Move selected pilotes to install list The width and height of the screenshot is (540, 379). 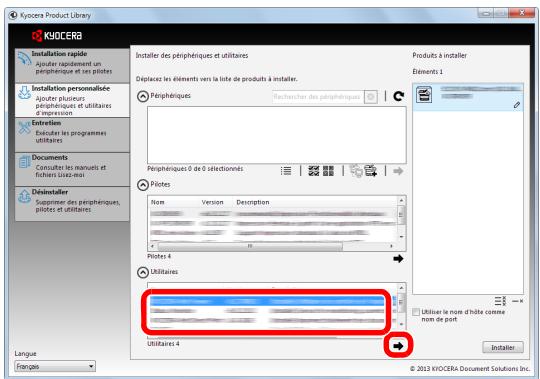coord(398,259)
